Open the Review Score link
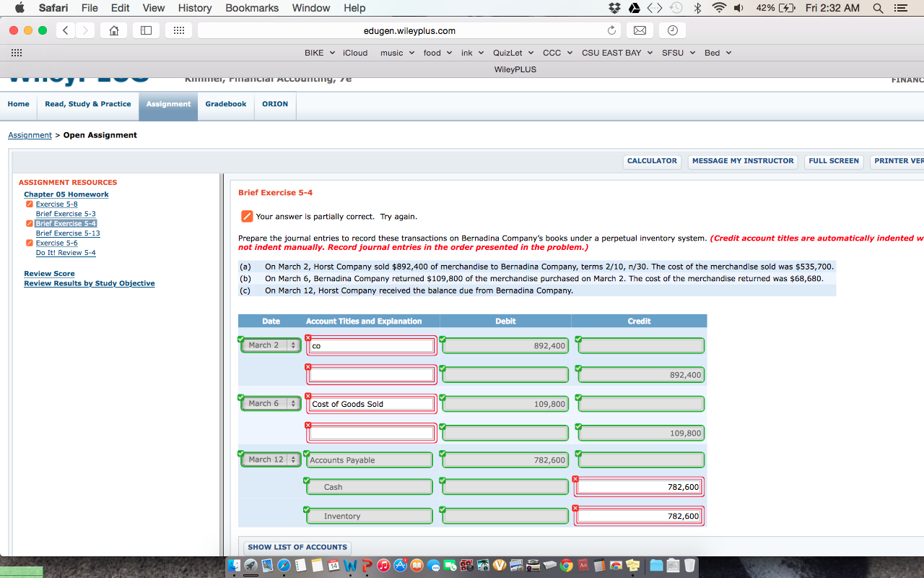This screenshot has width=924, height=578. pos(49,274)
